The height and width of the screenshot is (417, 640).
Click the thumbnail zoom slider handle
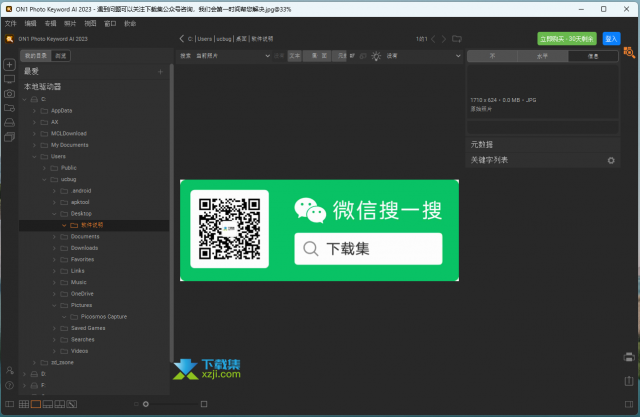point(146,404)
